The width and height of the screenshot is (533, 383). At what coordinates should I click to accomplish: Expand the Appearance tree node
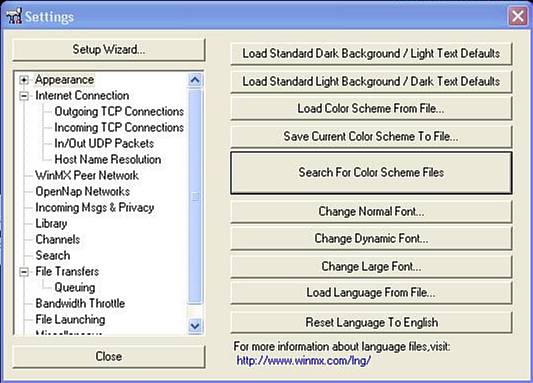tap(24, 80)
